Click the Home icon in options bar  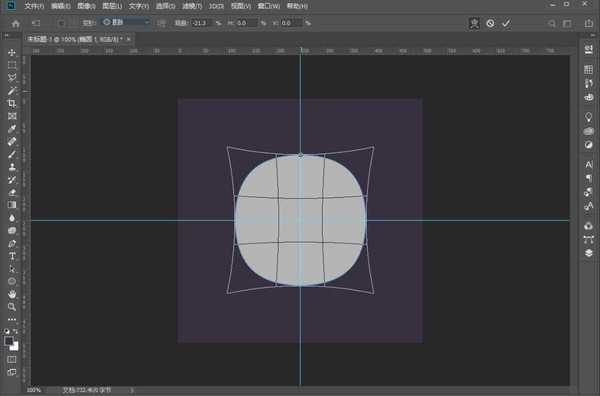tap(16, 24)
